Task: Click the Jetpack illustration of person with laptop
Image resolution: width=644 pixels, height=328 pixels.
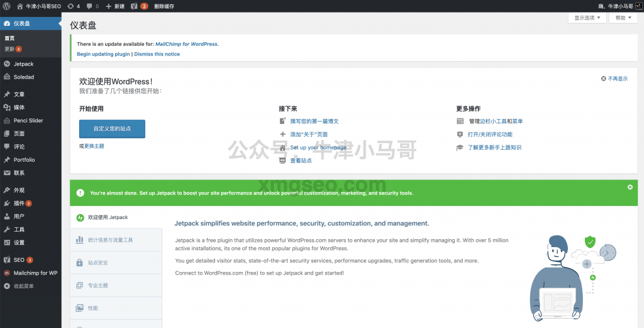Action: pos(572,278)
